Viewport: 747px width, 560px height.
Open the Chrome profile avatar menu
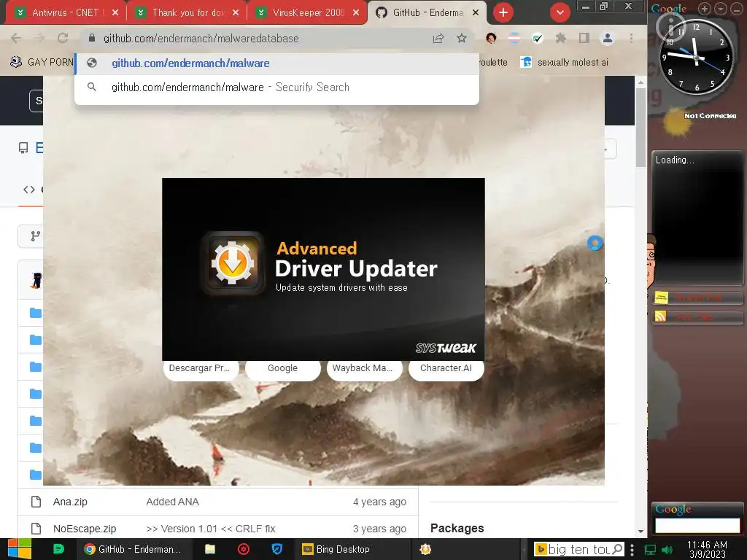point(608,38)
